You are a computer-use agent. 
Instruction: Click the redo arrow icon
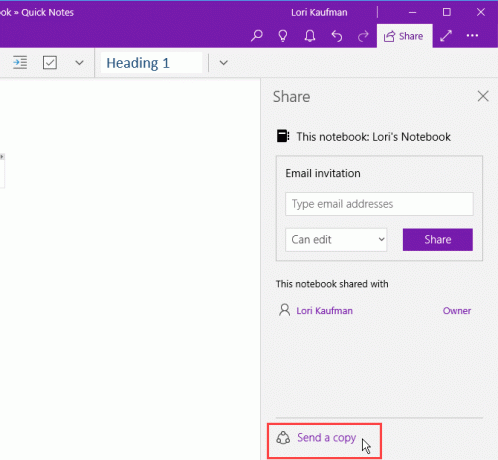tap(363, 36)
